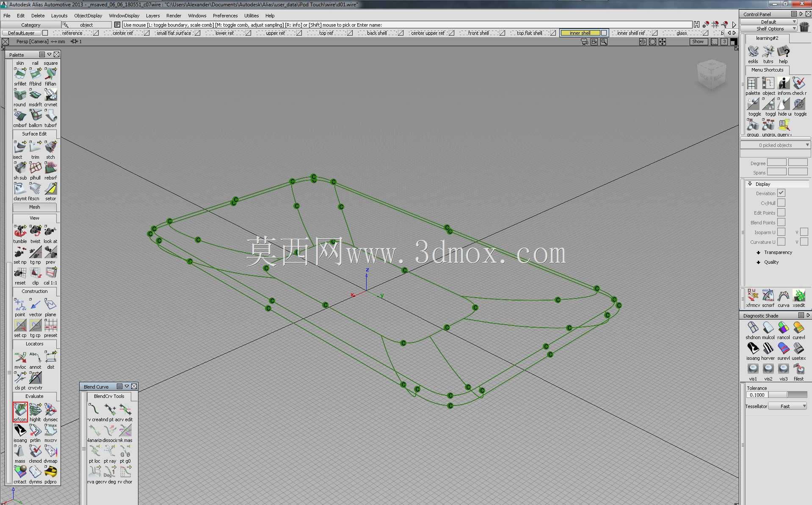The width and height of the screenshot is (812, 505).
Task: Select the inner shell layer
Action: tap(580, 33)
